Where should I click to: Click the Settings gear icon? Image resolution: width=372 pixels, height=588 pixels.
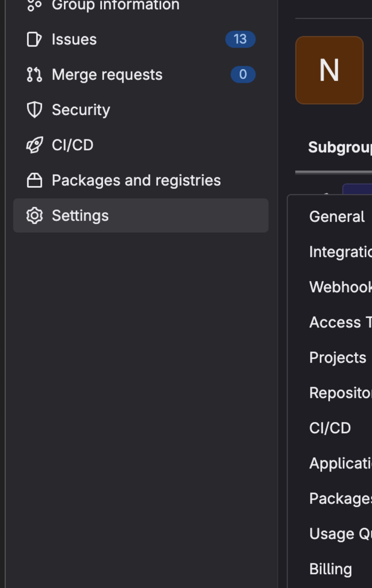(x=34, y=216)
